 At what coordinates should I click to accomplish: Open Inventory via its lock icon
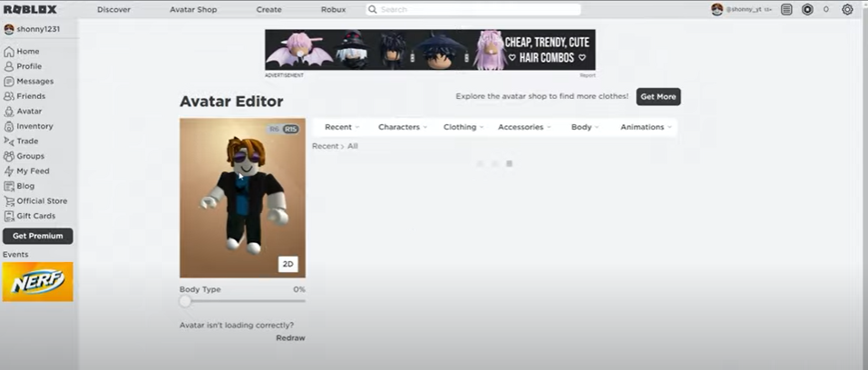9,126
